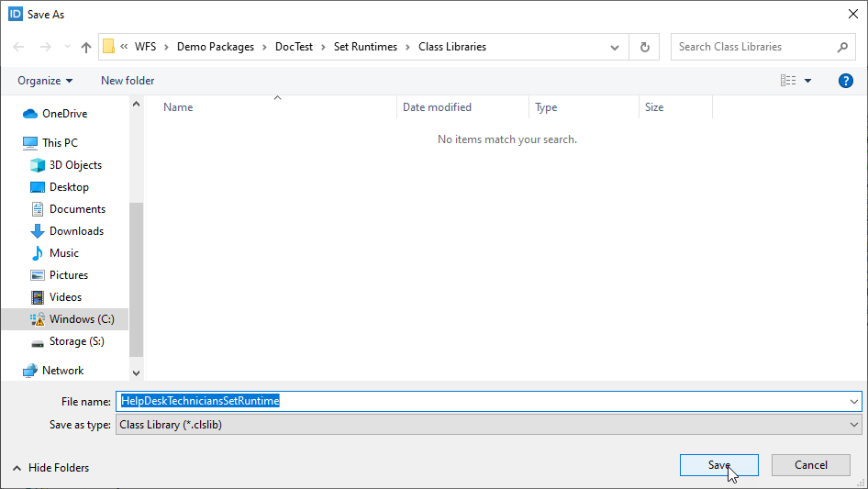
Task: Click the Music note icon
Action: (37, 253)
